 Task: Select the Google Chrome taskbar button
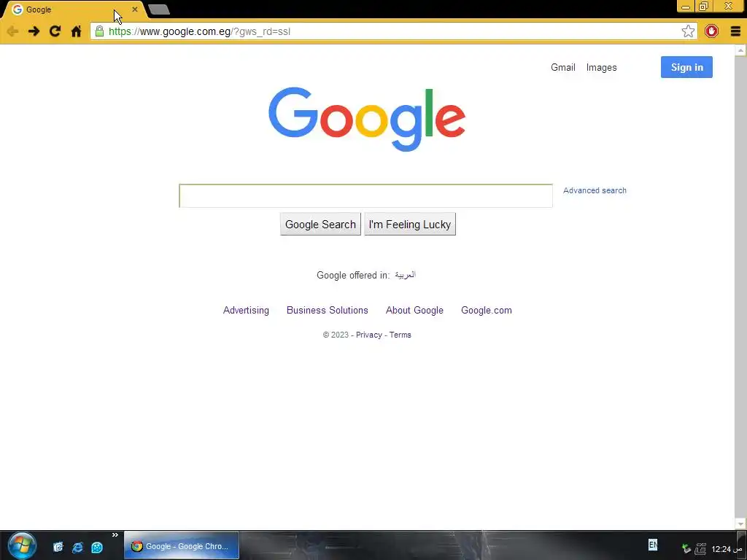[x=182, y=546]
